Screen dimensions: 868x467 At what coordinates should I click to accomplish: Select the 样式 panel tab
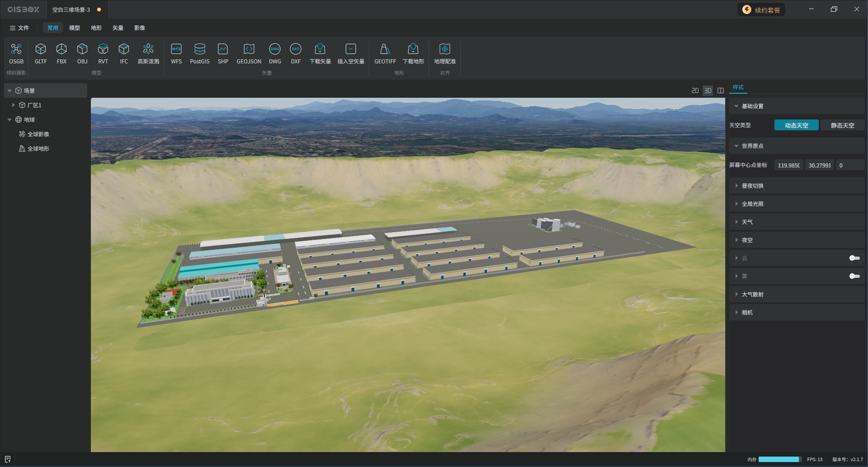coord(738,87)
